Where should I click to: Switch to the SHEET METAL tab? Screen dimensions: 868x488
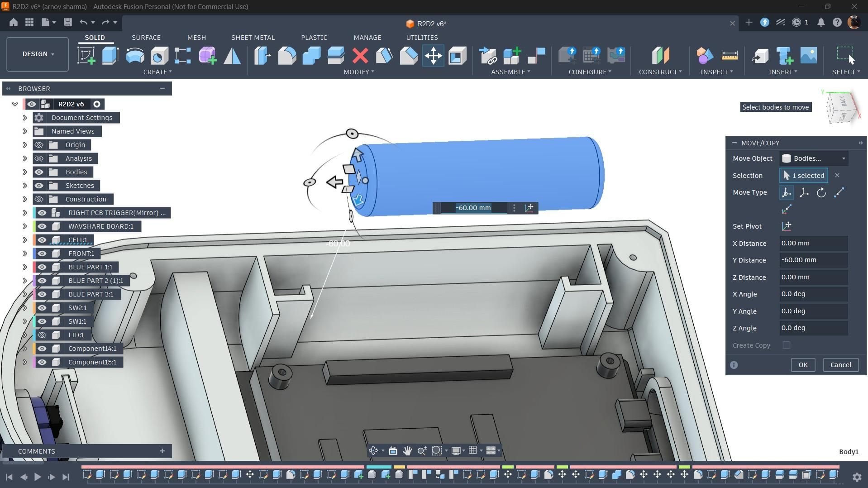click(x=253, y=38)
